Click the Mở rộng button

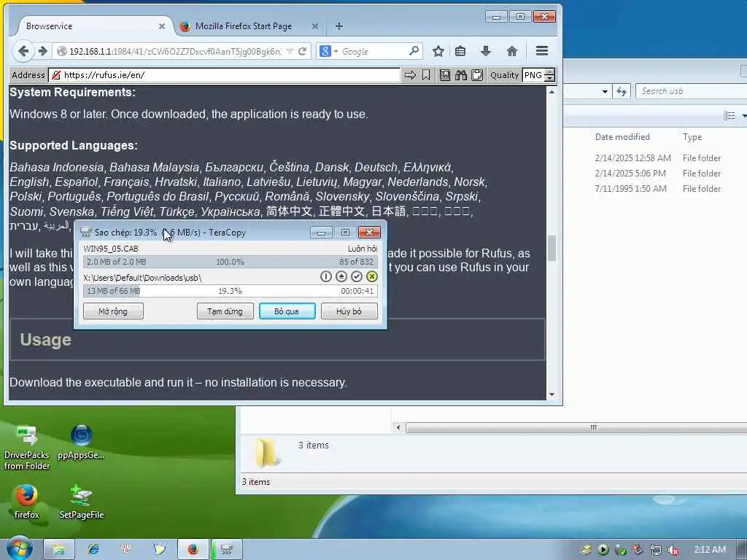pyautogui.click(x=113, y=311)
